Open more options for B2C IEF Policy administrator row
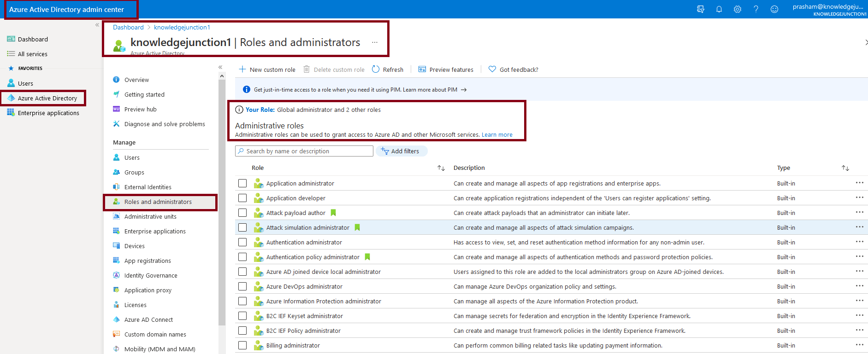868x354 pixels. pyautogui.click(x=860, y=330)
